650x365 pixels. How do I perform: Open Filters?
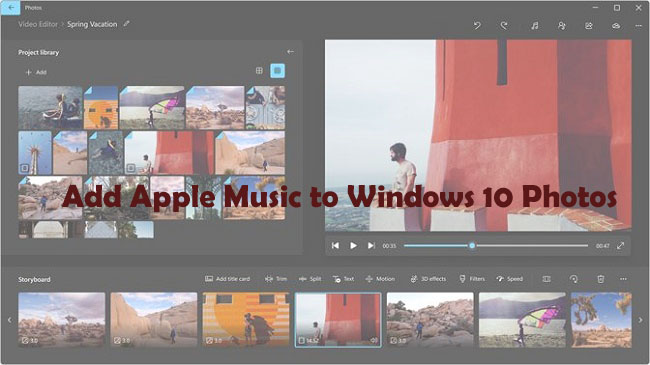(x=472, y=279)
